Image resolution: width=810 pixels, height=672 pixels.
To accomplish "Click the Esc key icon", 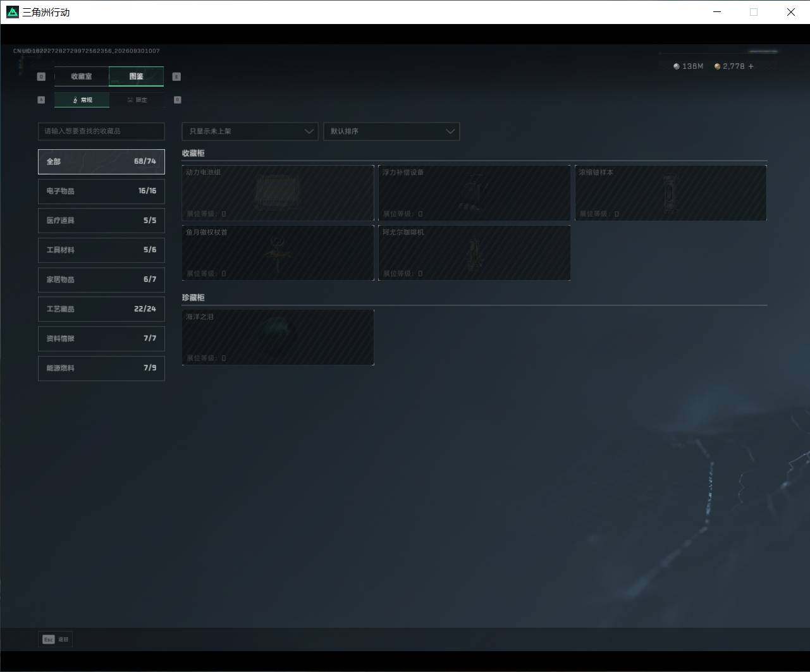I will pyautogui.click(x=49, y=639).
